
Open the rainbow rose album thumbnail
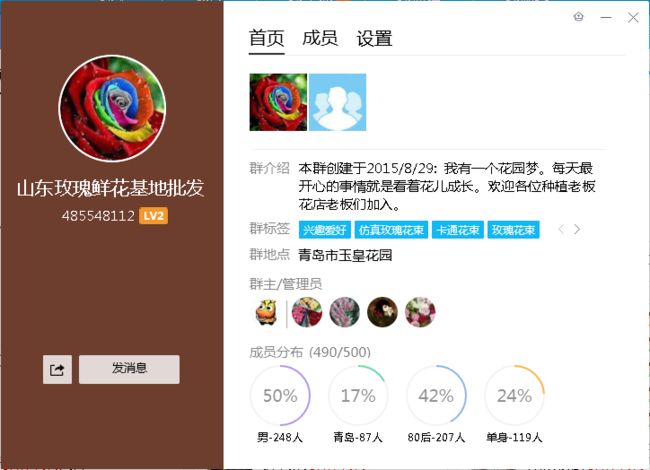[x=278, y=102]
